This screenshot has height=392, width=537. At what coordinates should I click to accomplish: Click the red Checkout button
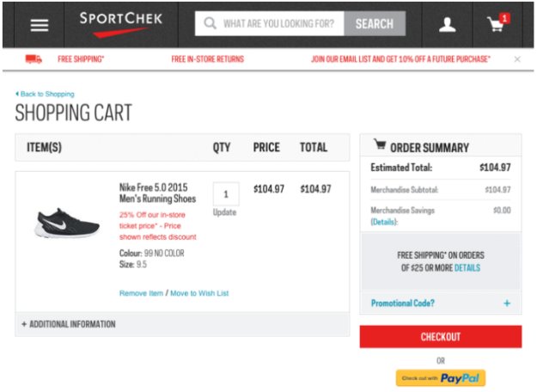tap(441, 337)
